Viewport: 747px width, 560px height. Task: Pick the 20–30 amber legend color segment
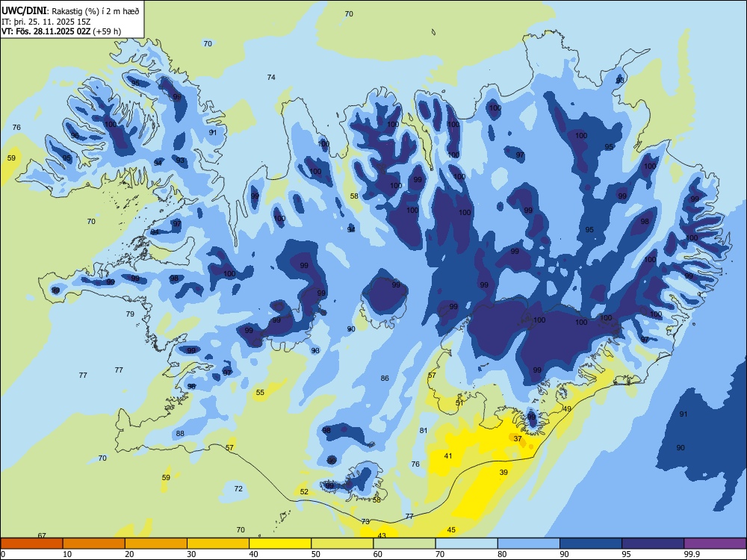click(156, 544)
